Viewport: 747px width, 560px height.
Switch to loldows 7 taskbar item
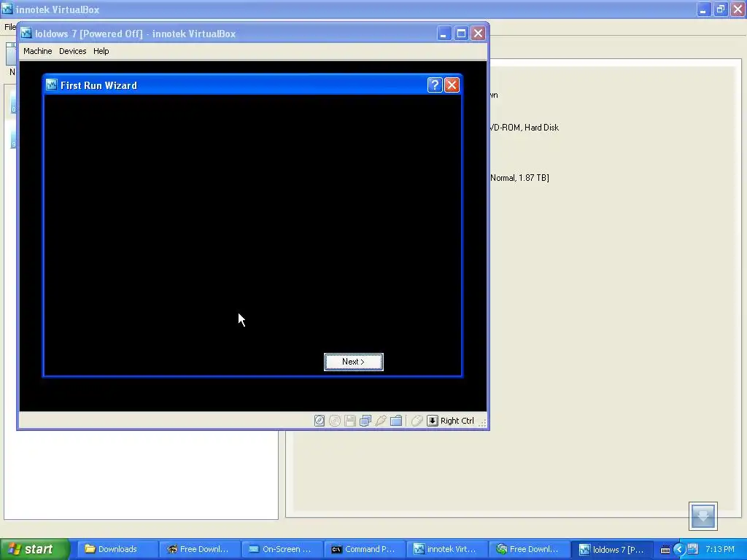tap(612, 549)
